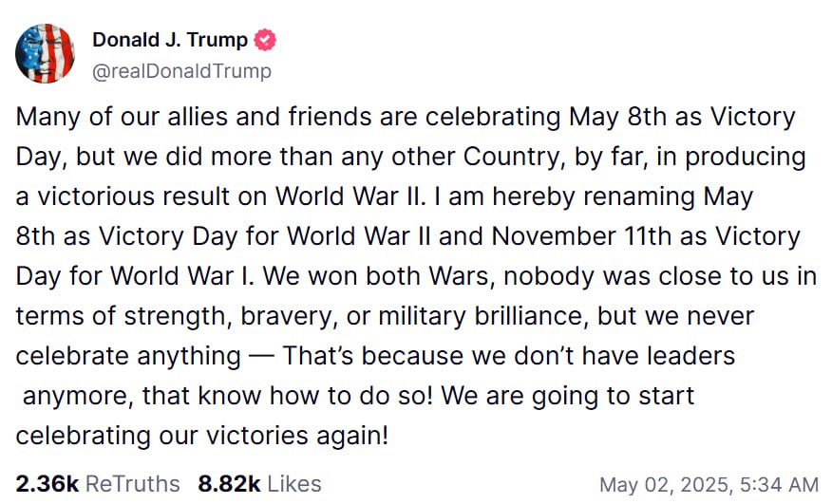The width and height of the screenshot is (832, 504).
Task: View the 8.82k Likes count
Action: tap(229, 484)
